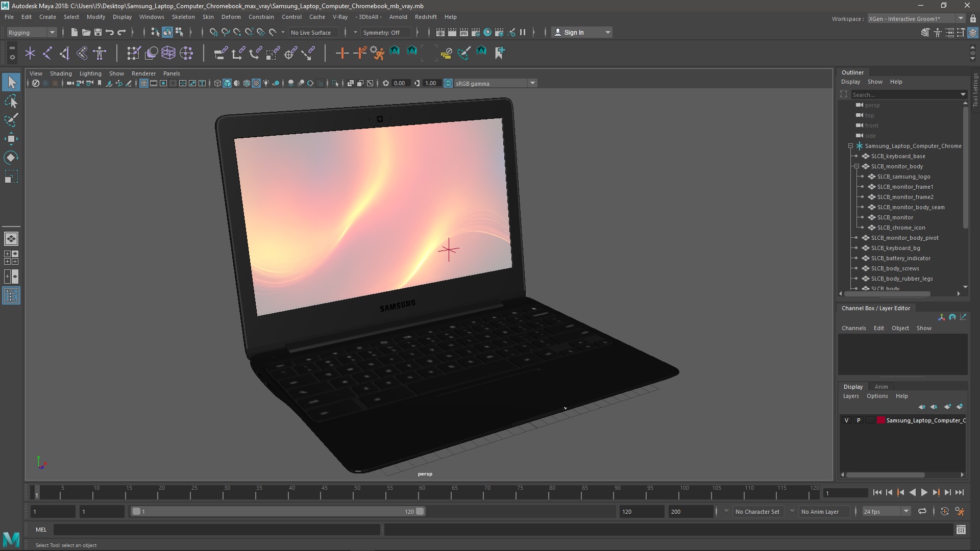The image size is (980, 551).
Task: Activate the Lasso selection tool
Action: pos(11,102)
